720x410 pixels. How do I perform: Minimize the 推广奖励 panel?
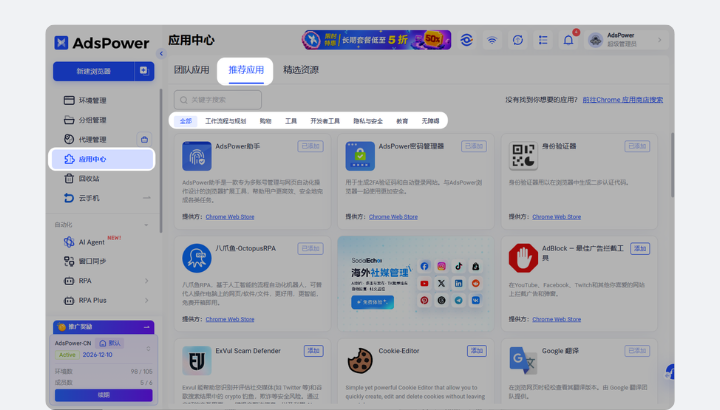pyautogui.click(x=146, y=327)
